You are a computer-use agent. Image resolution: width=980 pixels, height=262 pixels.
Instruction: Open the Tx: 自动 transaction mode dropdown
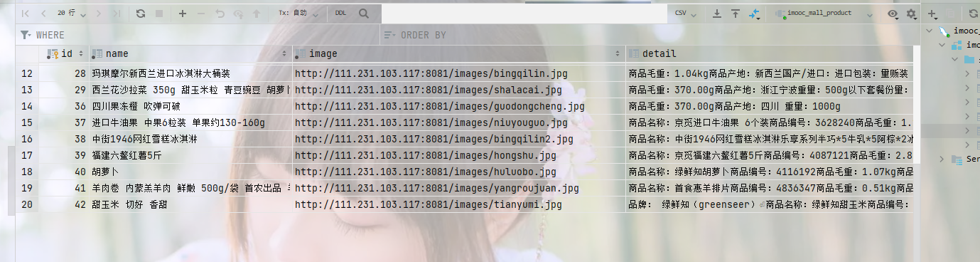tap(298, 14)
